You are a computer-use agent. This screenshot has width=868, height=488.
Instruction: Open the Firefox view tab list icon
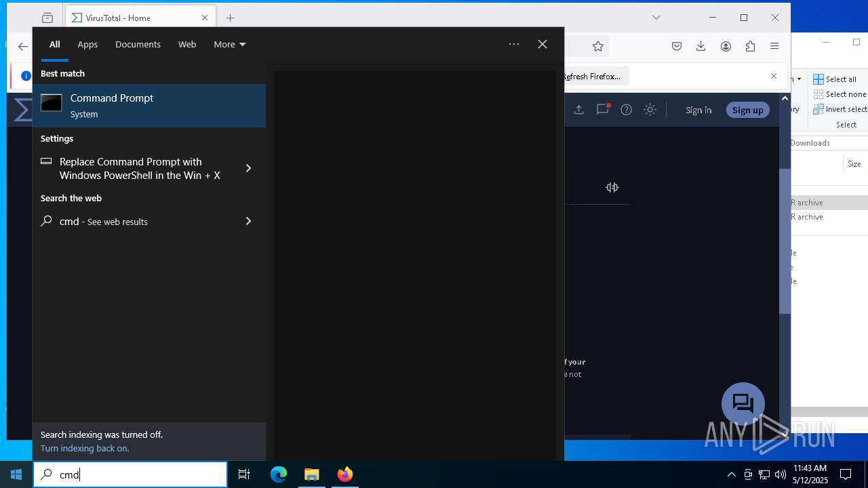click(47, 18)
